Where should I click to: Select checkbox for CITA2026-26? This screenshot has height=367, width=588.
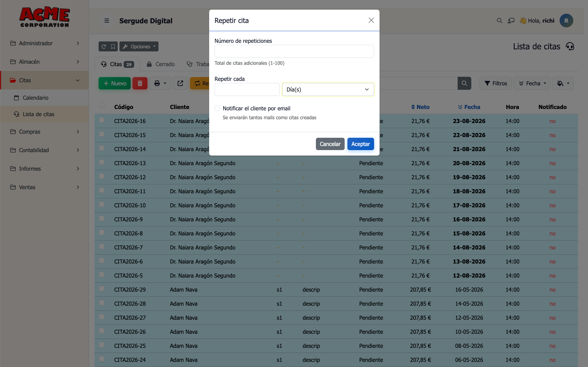(102, 331)
